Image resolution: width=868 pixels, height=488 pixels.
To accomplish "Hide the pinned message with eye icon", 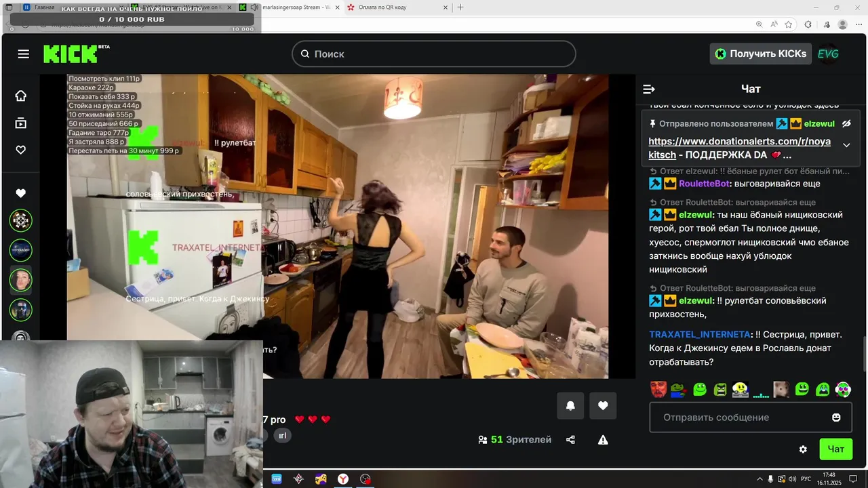I will [x=846, y=124].
